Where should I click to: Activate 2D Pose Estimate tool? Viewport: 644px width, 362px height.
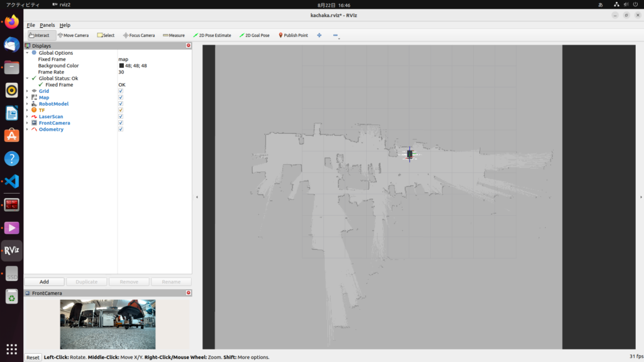212,35
